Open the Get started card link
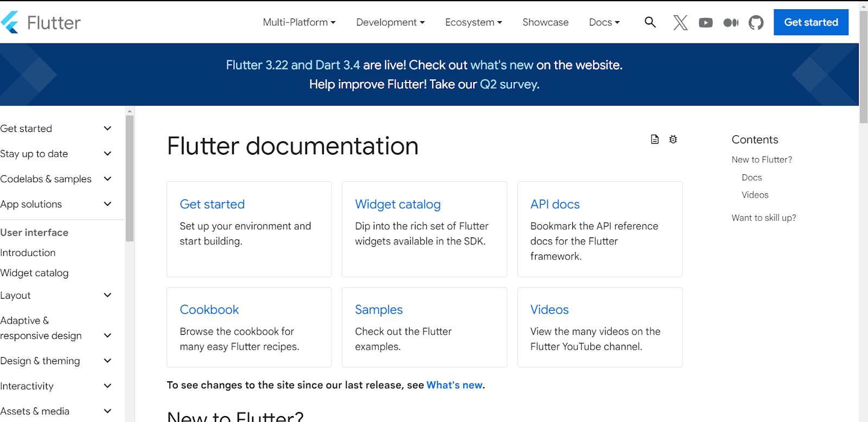Viewport: 868px width, 422px height. click(x=212, y=204)
